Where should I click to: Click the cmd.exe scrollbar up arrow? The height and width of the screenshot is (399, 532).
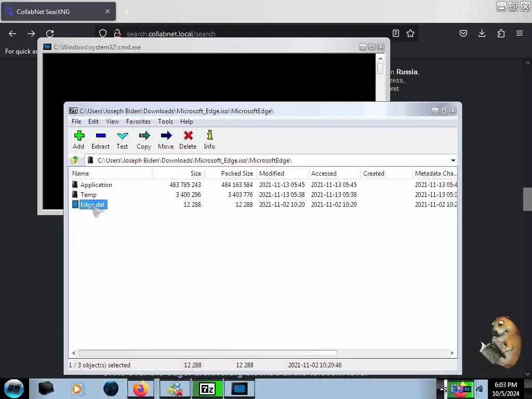(380, 59)
